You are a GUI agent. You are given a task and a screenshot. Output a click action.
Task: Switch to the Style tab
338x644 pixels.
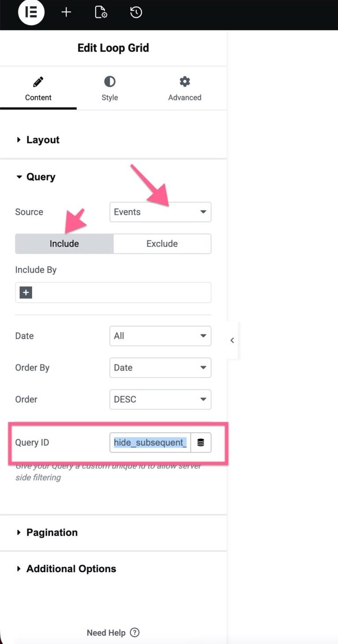click(x=109, y=88)
